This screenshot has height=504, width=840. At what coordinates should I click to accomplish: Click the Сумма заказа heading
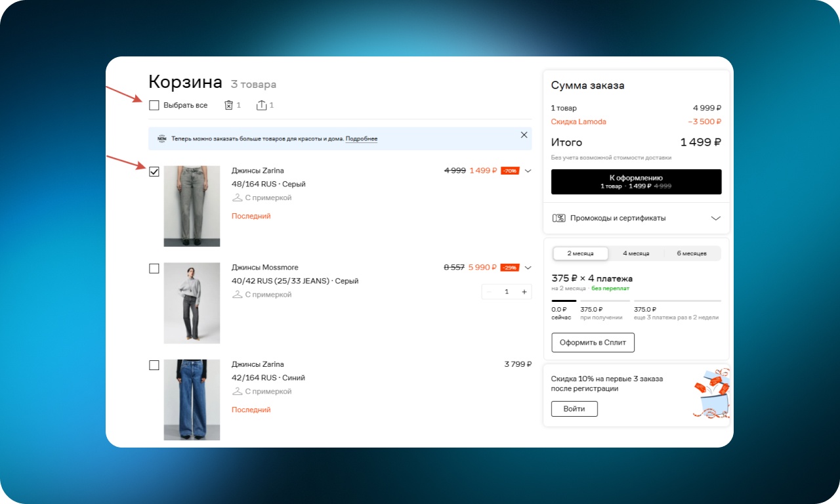click(x=588, y=86)
